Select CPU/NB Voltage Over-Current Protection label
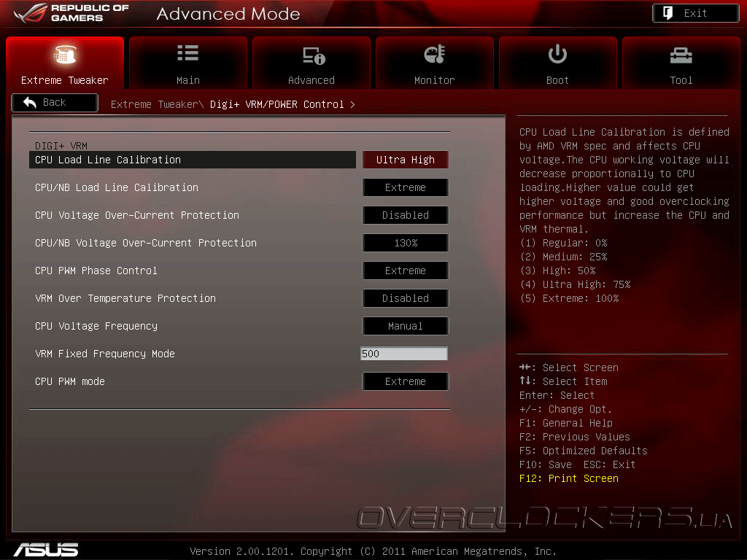The width and height of the screenshot is (747, 560). [x=146, y=243]
